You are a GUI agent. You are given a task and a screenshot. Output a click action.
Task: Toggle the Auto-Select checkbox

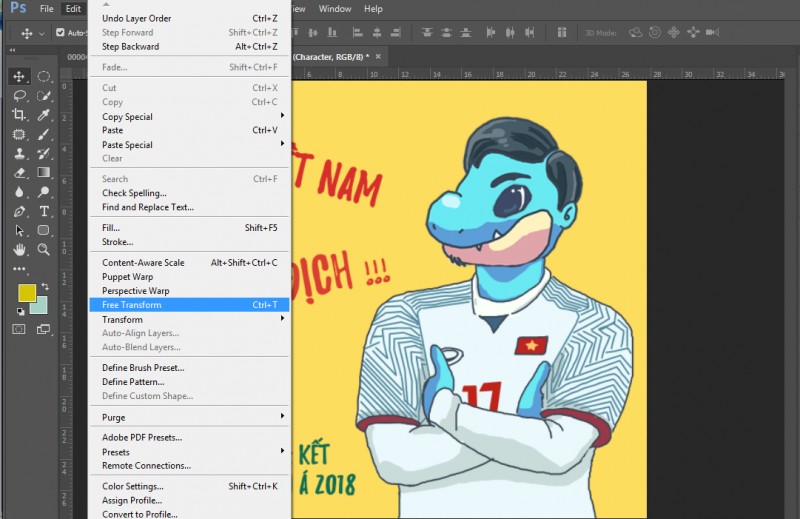click(x=60, y=33)
